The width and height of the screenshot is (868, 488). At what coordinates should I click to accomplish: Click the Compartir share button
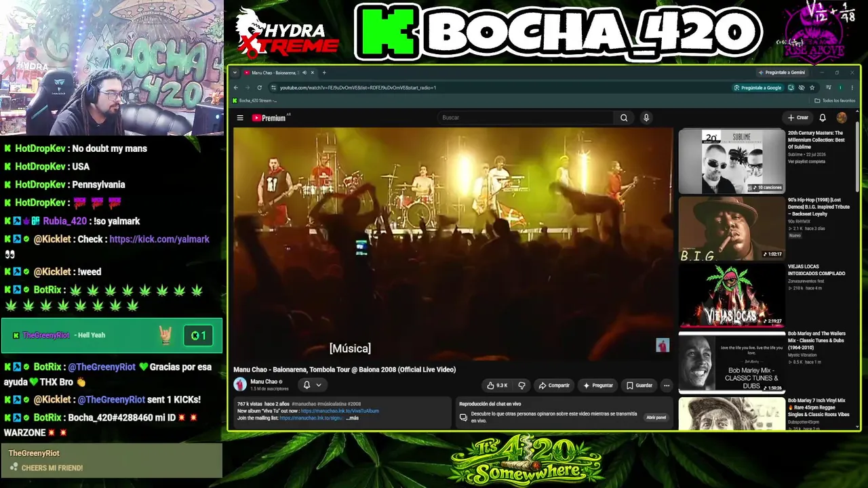(x=554, y=386)
